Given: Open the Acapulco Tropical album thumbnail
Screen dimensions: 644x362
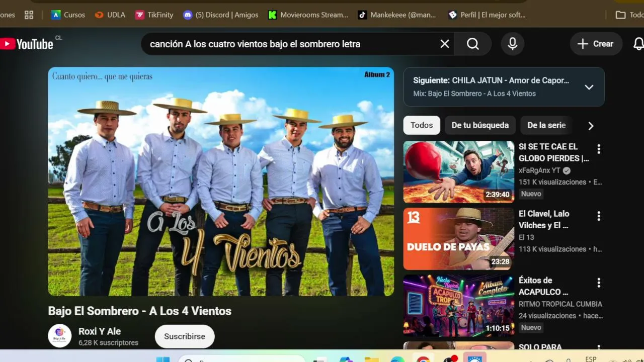Looking at the screenshot, I should (459, 306).
